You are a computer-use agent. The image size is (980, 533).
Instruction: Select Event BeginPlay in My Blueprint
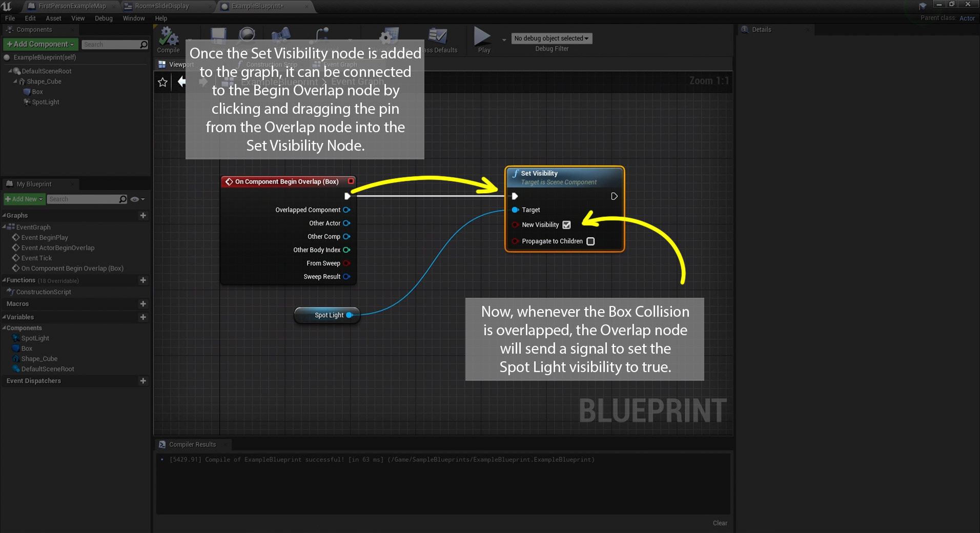coord(45,237)
